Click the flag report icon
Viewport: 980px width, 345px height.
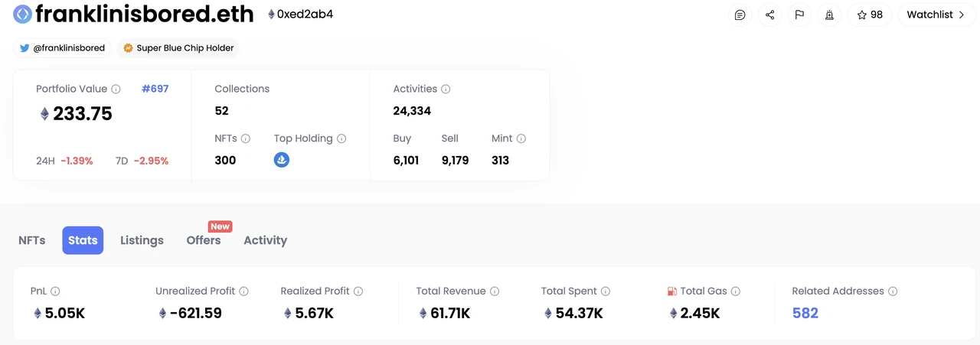(799, 15)
